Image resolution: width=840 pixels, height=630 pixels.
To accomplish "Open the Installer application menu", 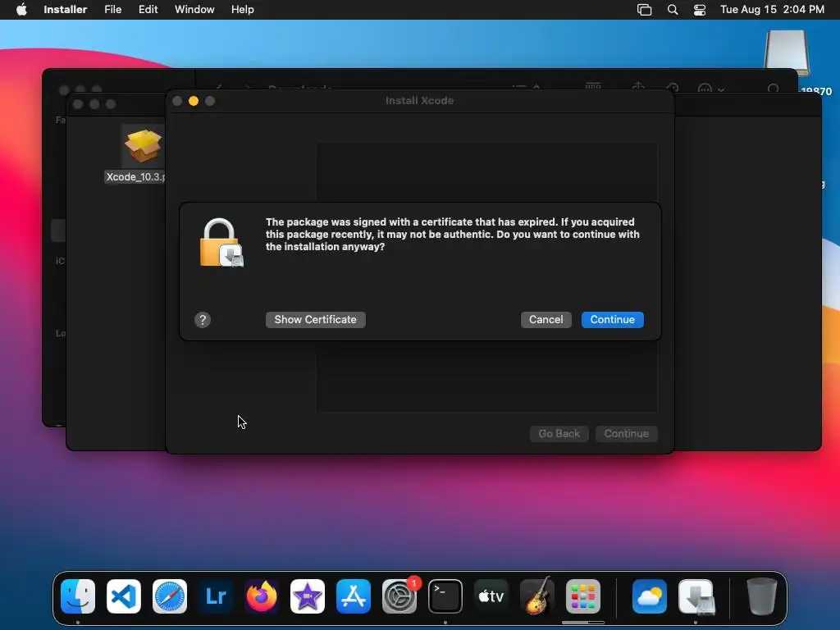I will pos(66,10).
